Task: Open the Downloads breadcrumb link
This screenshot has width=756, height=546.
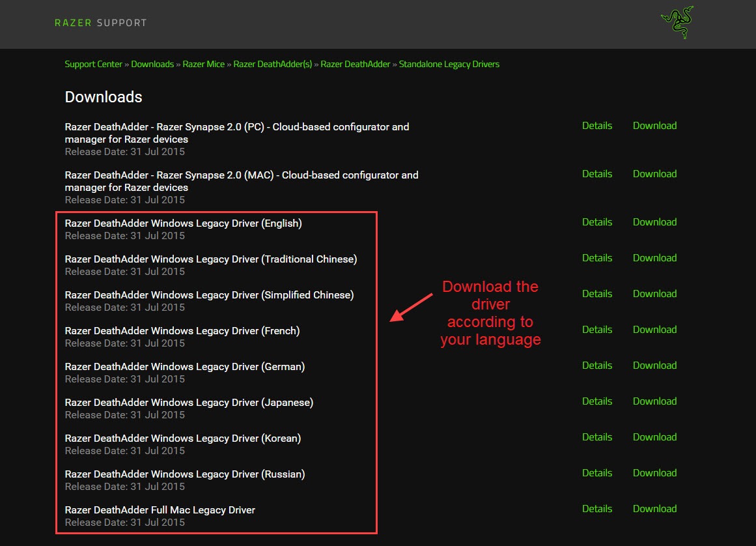Action: point(152,64)
